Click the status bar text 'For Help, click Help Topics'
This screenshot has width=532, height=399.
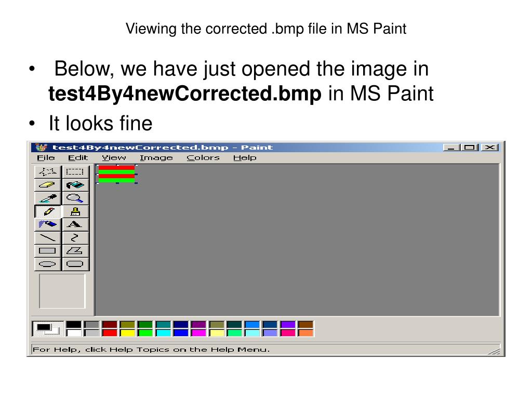click(x=151, y=350)
